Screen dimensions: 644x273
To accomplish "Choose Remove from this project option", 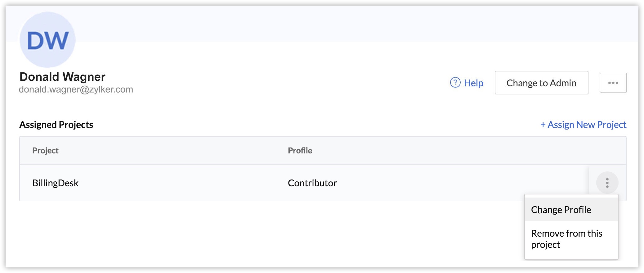I will click(x=566, y=239).
